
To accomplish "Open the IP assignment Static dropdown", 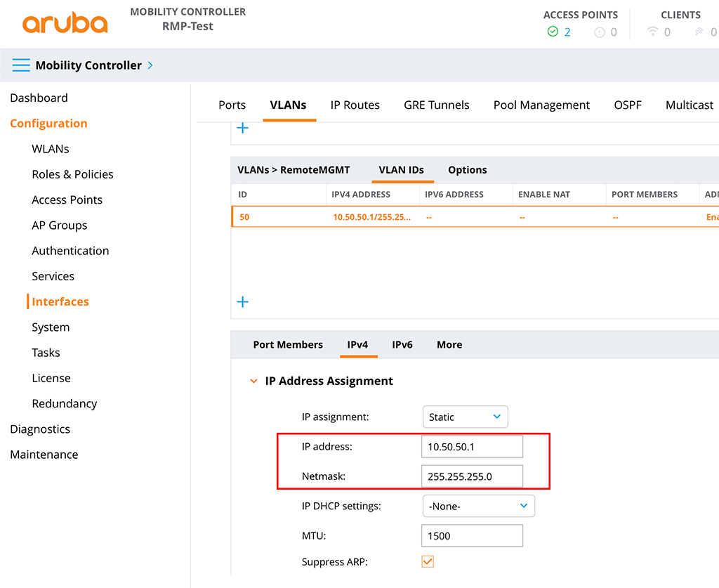I will [x=465, y=417].
